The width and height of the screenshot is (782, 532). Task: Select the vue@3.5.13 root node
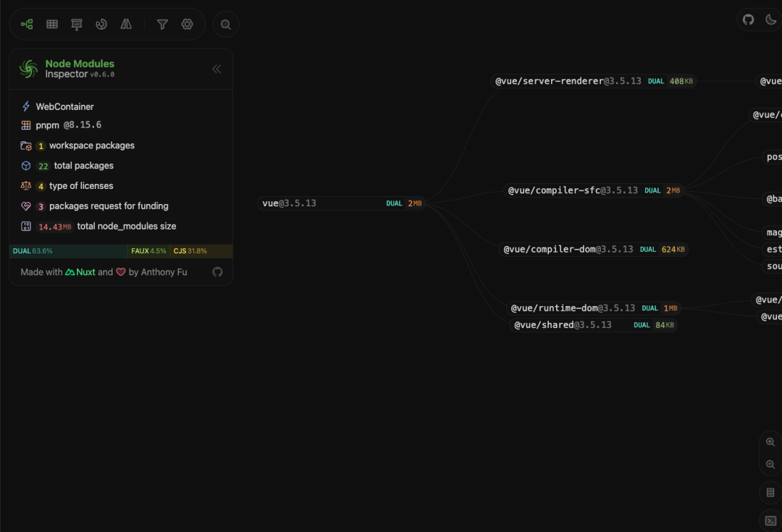pos(342,203)
